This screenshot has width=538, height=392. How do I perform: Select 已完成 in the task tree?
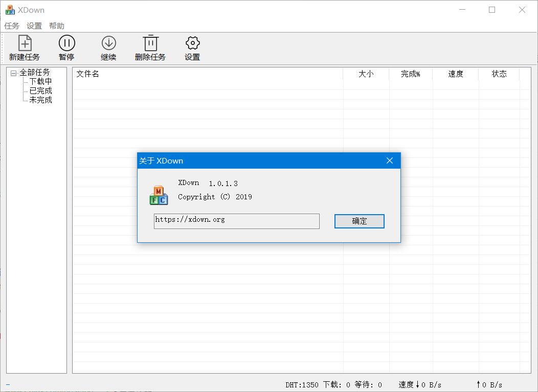click(40, 91)
